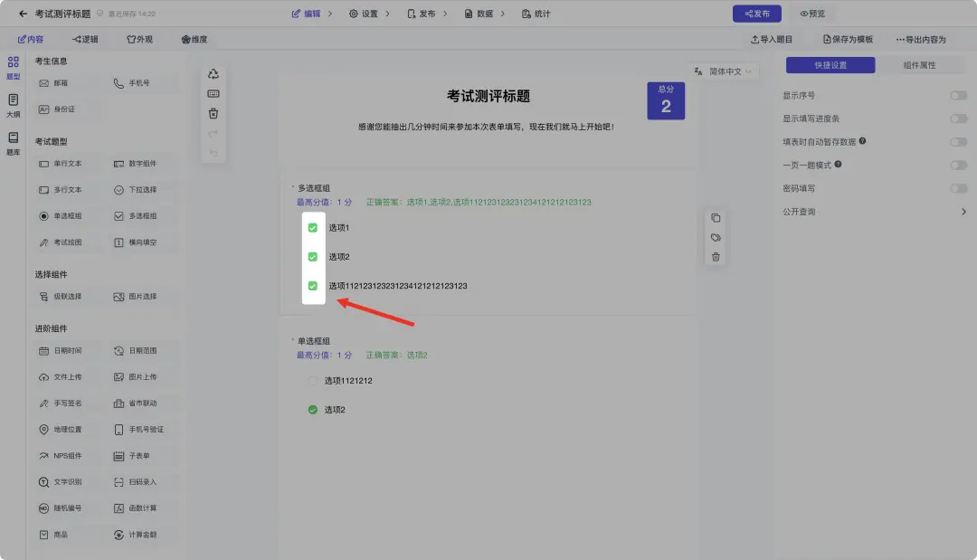Go to the 统计 step
Image resolution: width=977 pixels, height=560 pixels.
pos(536,14)
